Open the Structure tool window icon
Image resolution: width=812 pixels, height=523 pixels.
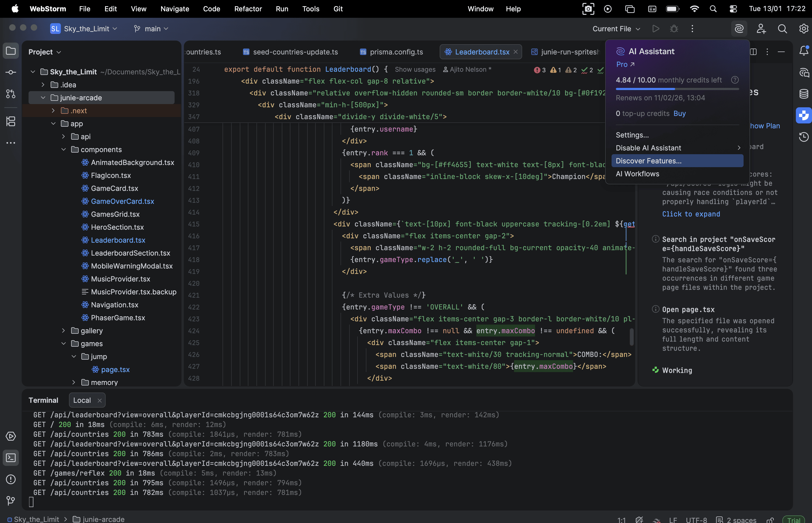(x=11, y=121)
